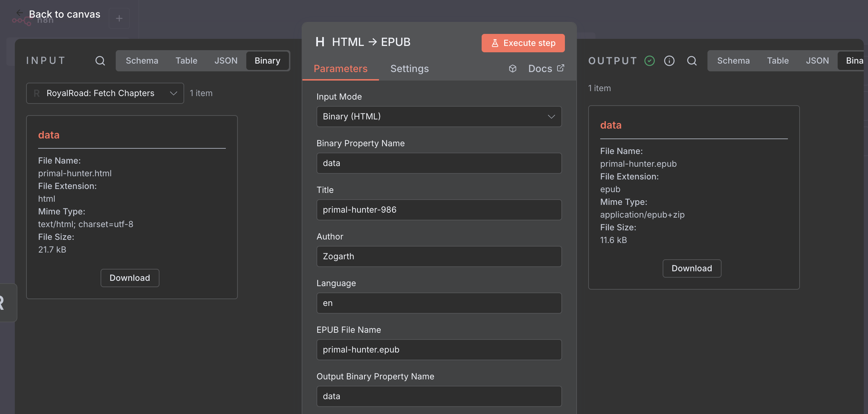The image size is (868, 414).
Task: Click the Output panel search icon
Action: pos(692,61)
